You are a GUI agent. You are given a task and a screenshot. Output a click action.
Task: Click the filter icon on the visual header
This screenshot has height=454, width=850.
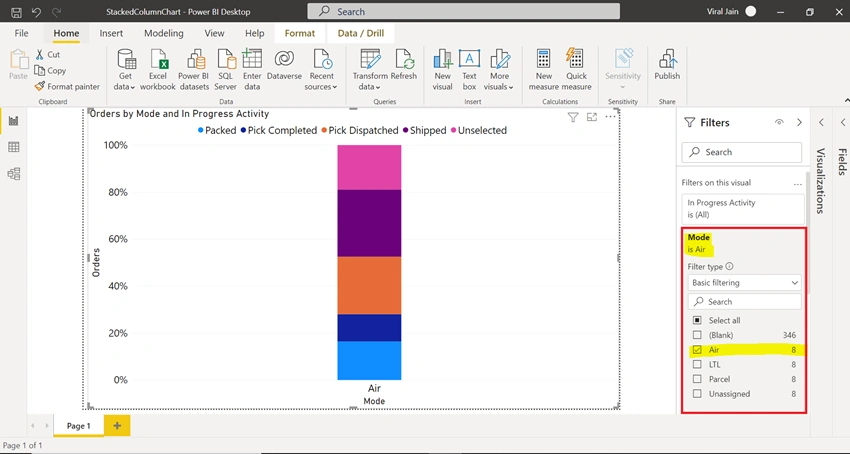coord(572,117)
